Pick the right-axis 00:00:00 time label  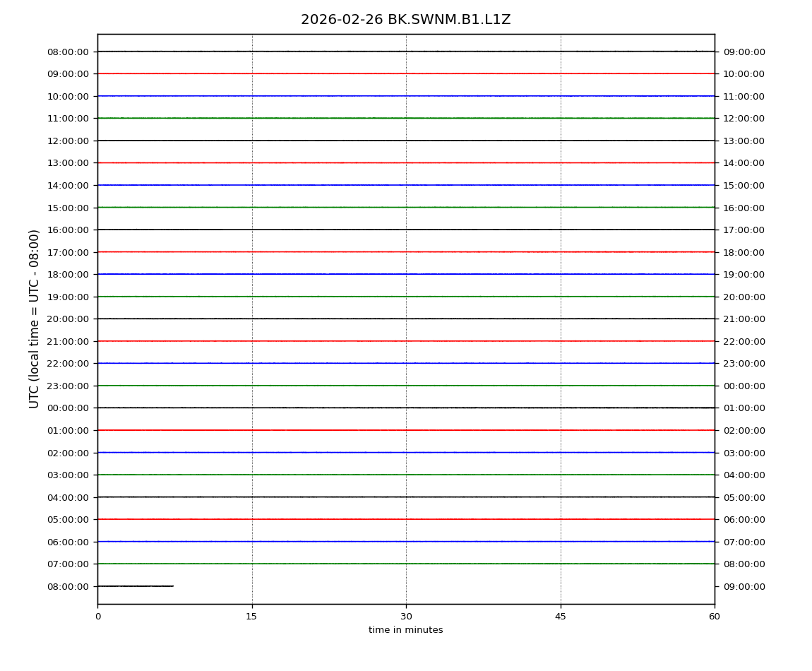click(744, 386)
